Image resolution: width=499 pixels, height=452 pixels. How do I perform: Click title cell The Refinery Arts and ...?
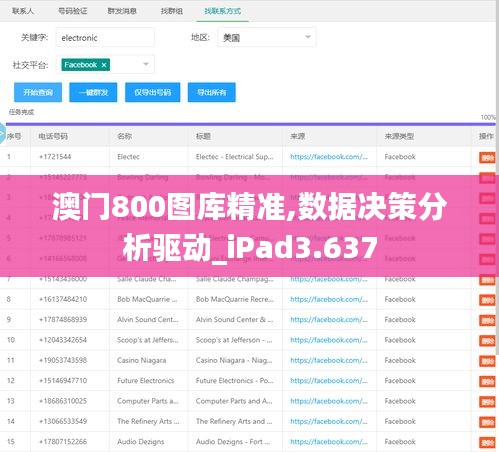234,421
